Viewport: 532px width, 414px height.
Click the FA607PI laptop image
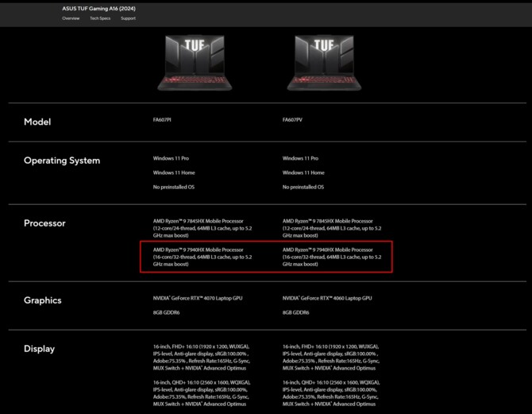pyautogui.click(x=195, y=63)
